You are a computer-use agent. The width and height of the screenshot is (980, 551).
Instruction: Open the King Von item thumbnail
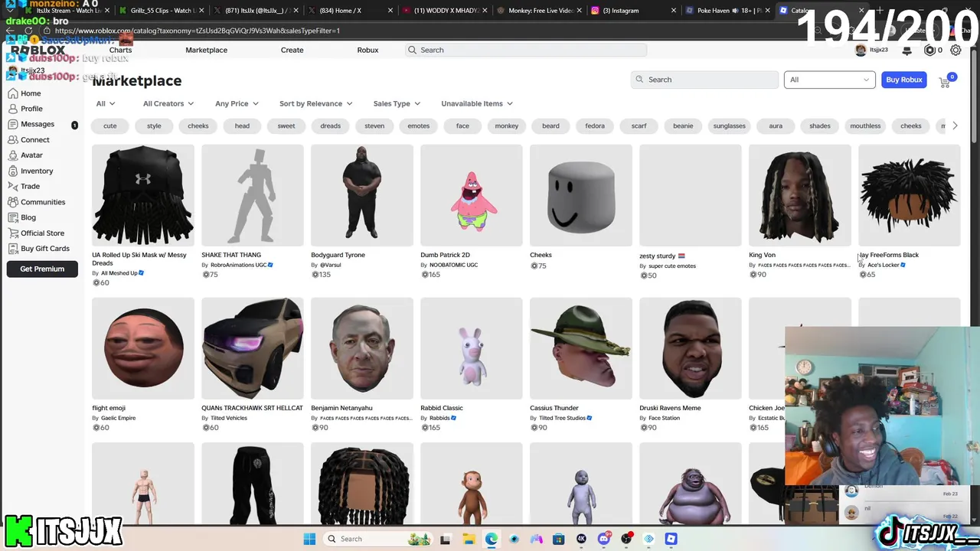pyautogui.click(x=799, y=195)
